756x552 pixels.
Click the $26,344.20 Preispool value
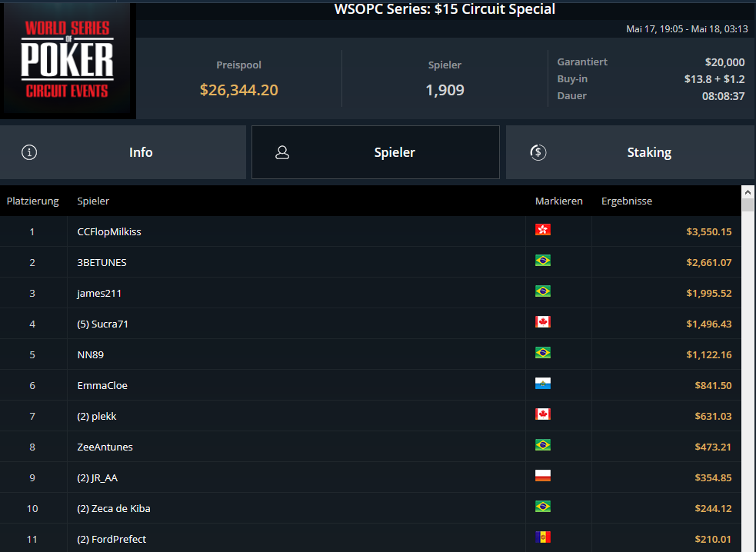tap(238, 90)
